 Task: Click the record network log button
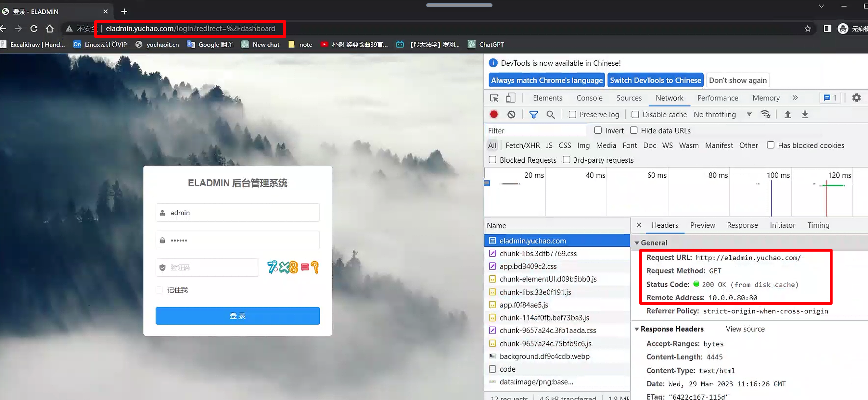(x=494, y=115)
